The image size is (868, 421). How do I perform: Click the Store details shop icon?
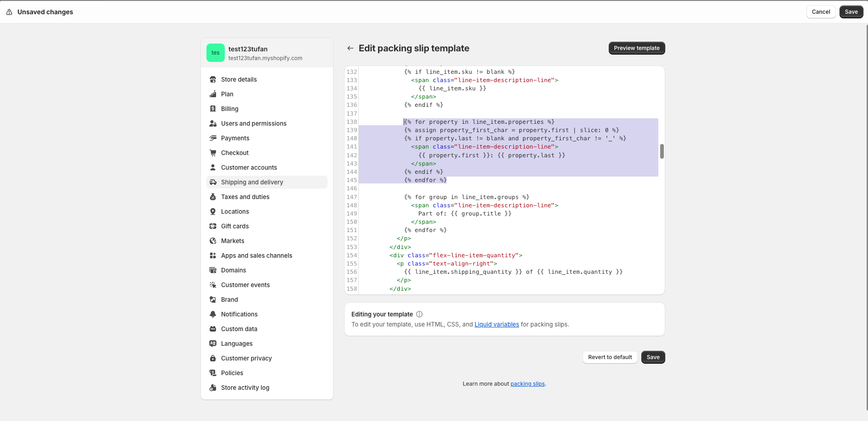pos(213,79)
